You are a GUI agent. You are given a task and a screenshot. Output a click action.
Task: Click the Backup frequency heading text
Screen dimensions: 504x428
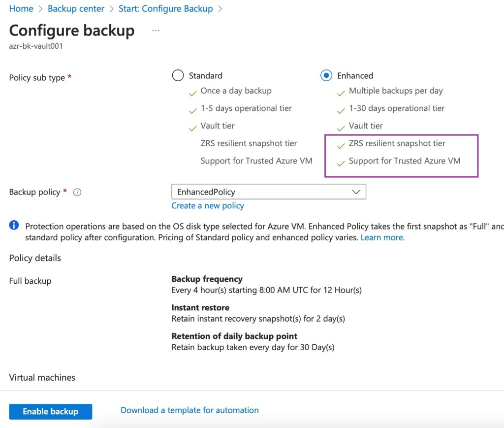[x=207, y=279]
